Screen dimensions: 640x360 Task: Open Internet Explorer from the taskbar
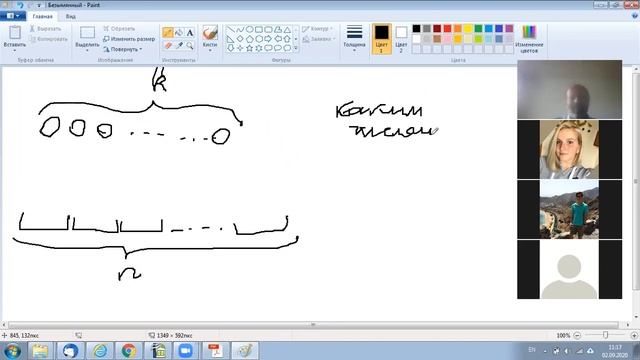click(100, 351)
